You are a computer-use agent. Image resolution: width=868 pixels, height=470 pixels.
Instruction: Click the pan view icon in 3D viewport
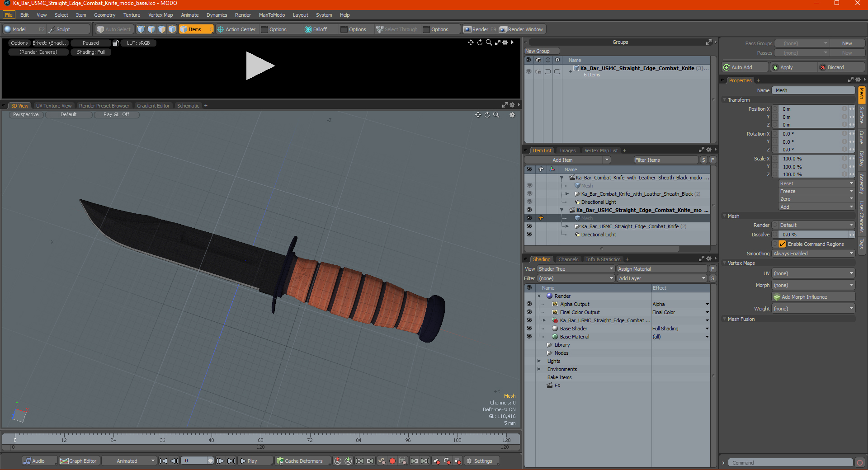478,115
